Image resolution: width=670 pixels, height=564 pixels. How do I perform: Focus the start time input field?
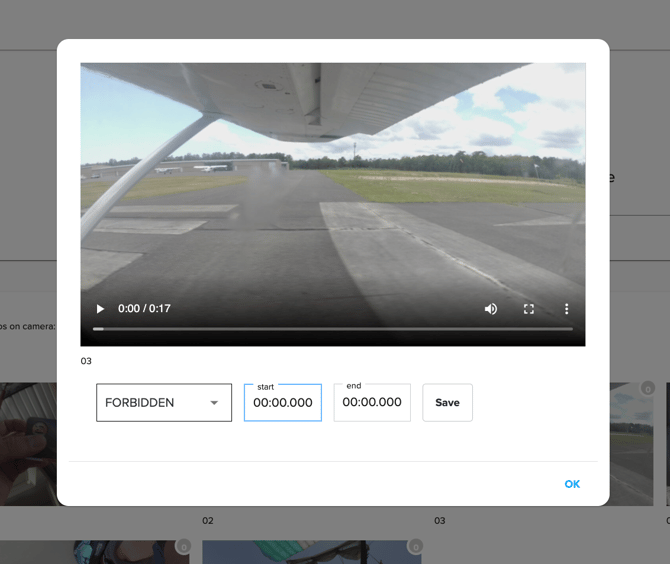tap(283, 403)
